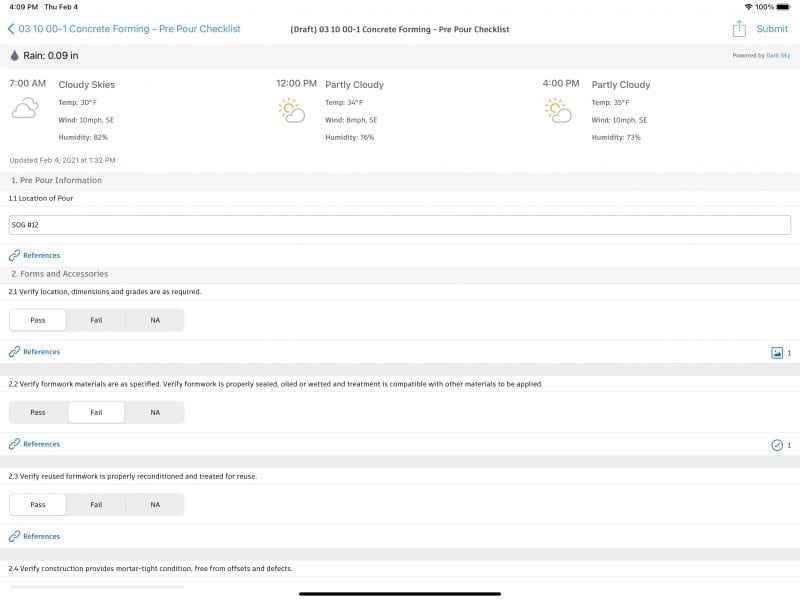Tap the iOS home indicator bar
This screenshot has height=600, width=800.
click(399, 594)
